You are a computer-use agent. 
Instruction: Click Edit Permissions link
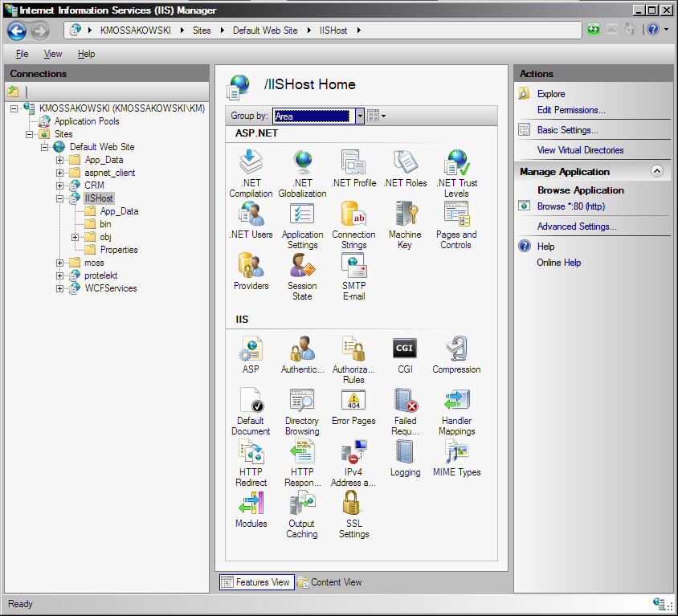coord(571,110)
